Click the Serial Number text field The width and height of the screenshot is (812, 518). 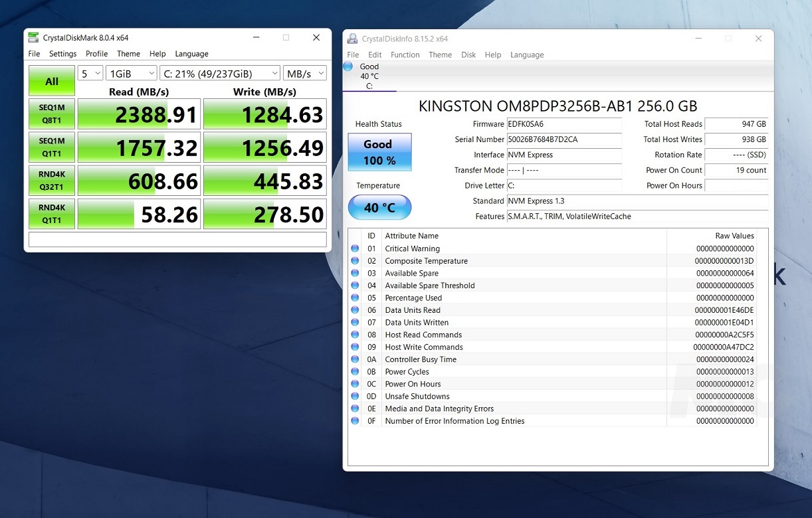pyautogui.click(x=563, y=139)
